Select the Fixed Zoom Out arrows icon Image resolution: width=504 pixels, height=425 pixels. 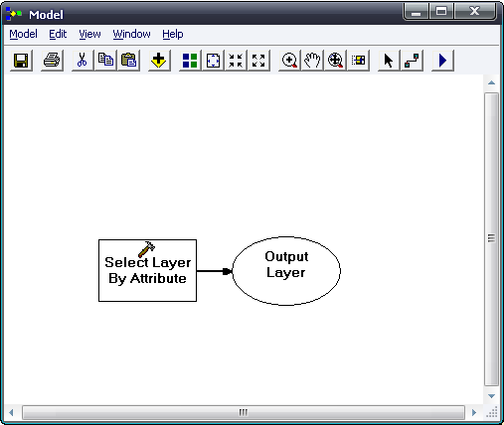[x=258, y=61]
